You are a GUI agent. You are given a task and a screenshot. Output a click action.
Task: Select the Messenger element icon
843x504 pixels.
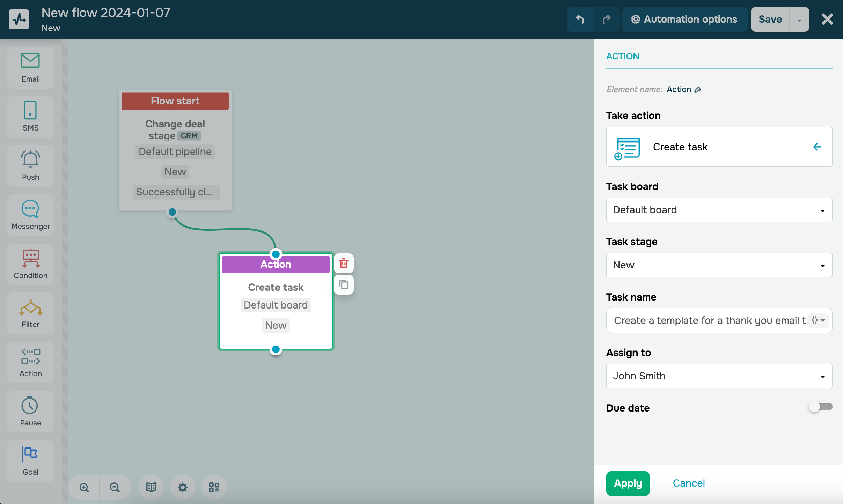coord(30,209)
